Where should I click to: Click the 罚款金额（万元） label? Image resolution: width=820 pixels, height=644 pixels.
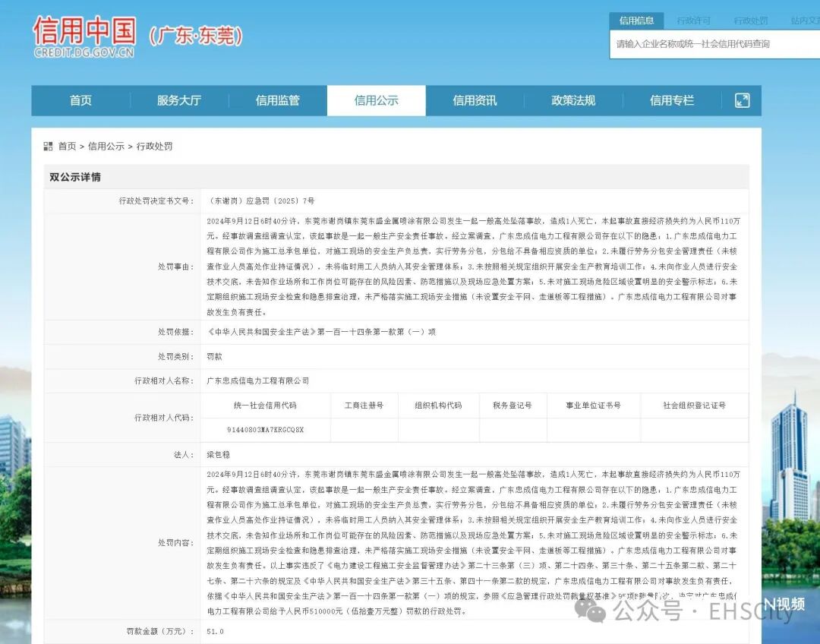(x=160, y=631)
